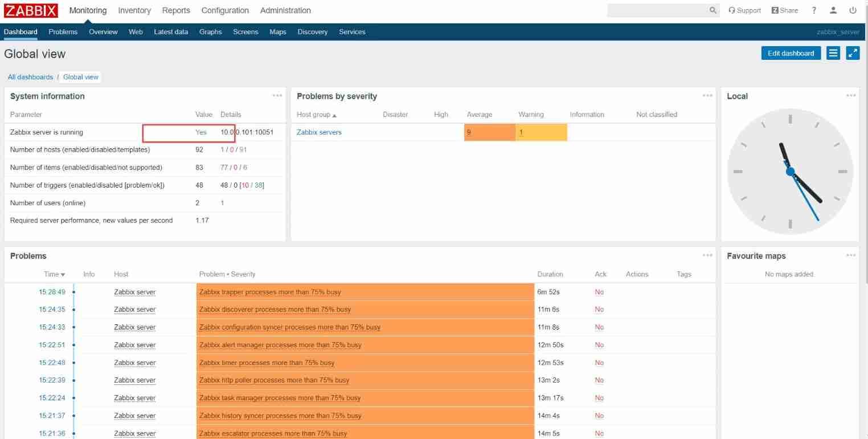Click the search magnifier icon
Image resolution: width=868 pixels, height=439 pixels.
point(713,10)
